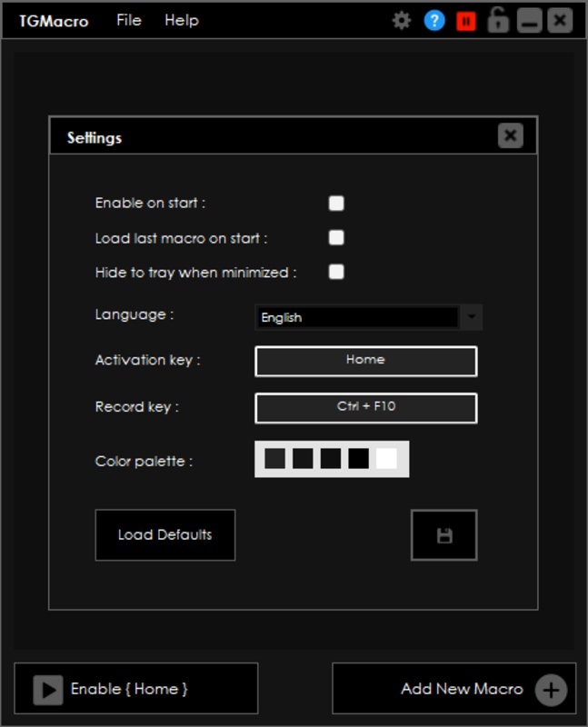This screenshot has width=588, height=727.
Task: Pick the fourth black palette swatch
Action: coord(358,459)
